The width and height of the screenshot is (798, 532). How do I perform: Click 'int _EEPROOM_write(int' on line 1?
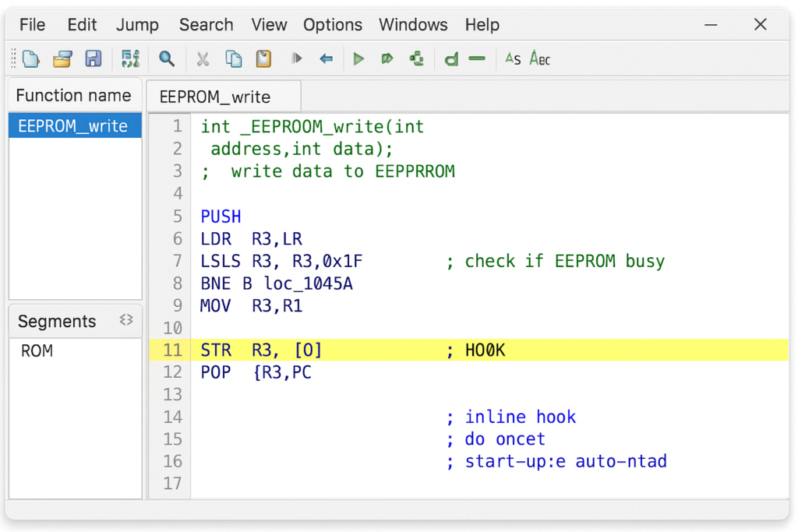(312, 127)
